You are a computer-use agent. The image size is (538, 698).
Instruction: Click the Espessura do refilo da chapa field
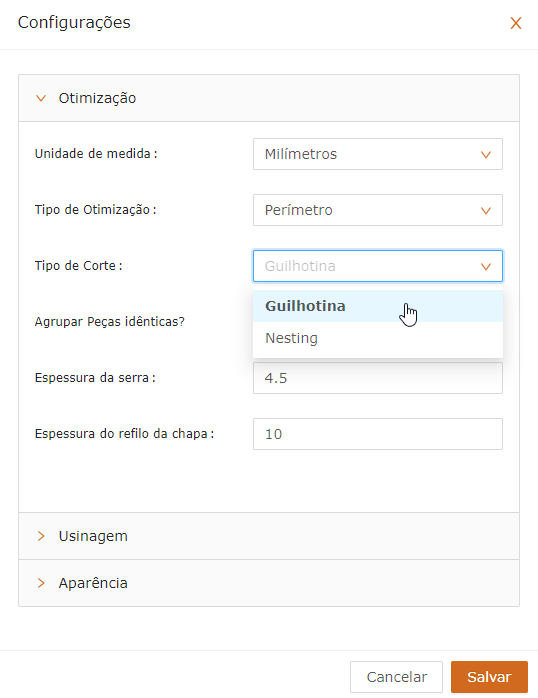point(378,434)
